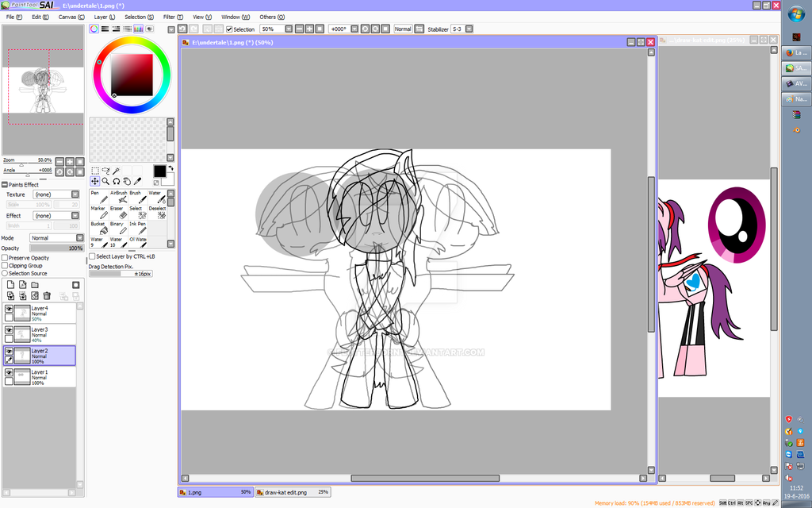Image resolution: width=812 pixels, height=508 pixels.
Task: Enable Clipping Group checkbox
Action: click(x=5, y=265)
